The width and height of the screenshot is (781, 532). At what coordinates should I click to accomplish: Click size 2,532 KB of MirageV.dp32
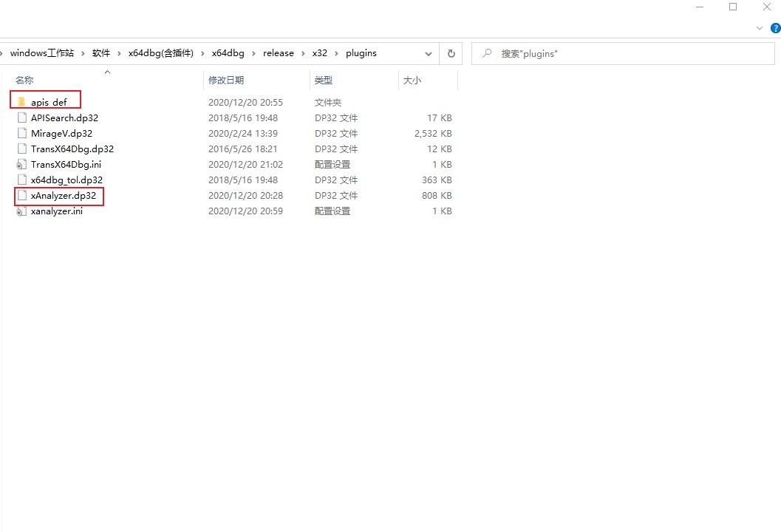433,133
